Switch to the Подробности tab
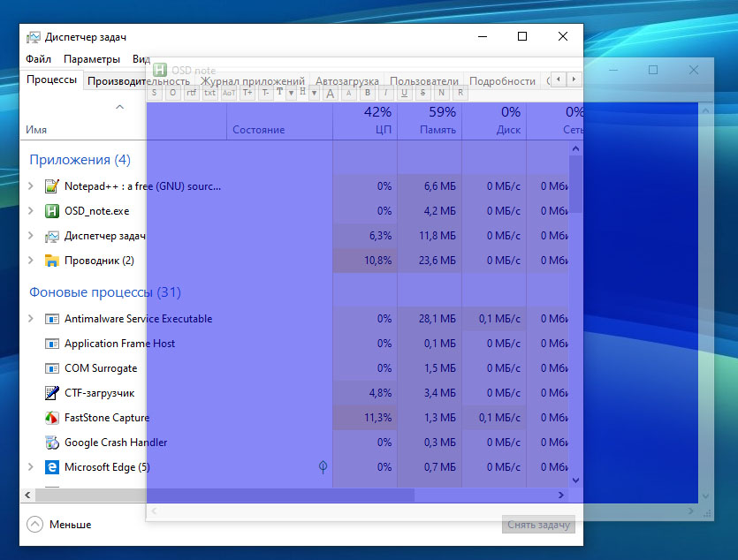This screenshot has width=738, height=560. click(502, 81)
